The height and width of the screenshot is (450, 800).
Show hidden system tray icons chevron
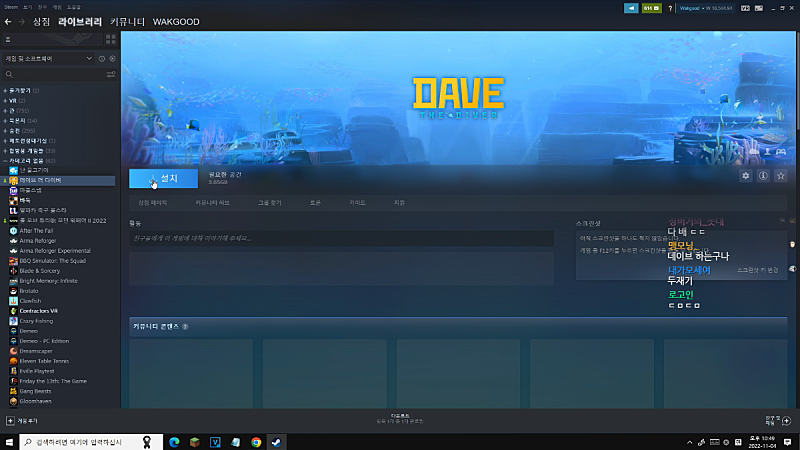[x=690, y=442]
